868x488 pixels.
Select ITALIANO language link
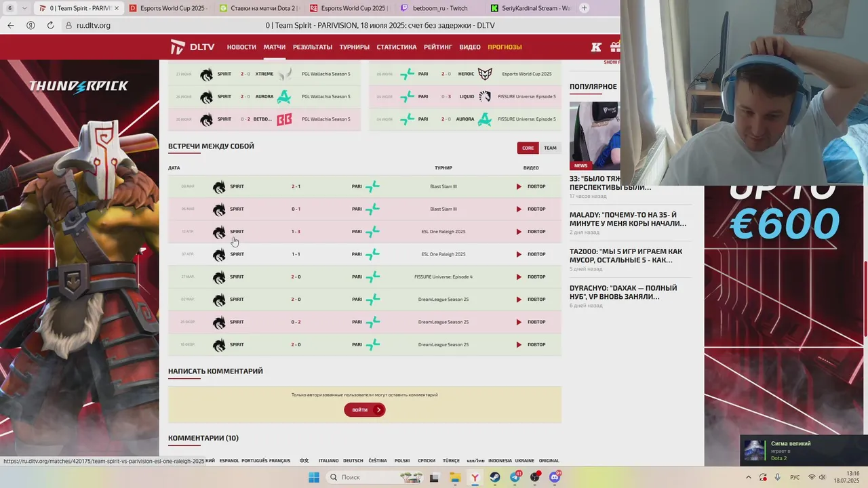pos(328,461)
